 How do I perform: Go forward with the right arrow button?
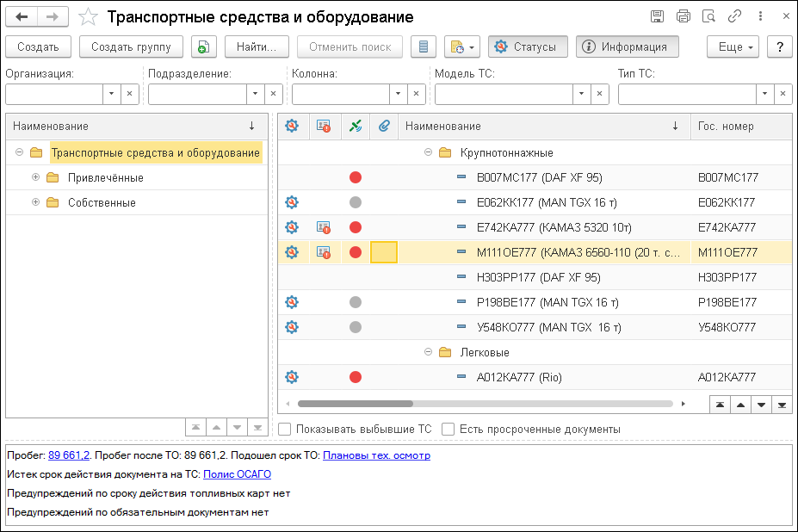click(53, 17)
